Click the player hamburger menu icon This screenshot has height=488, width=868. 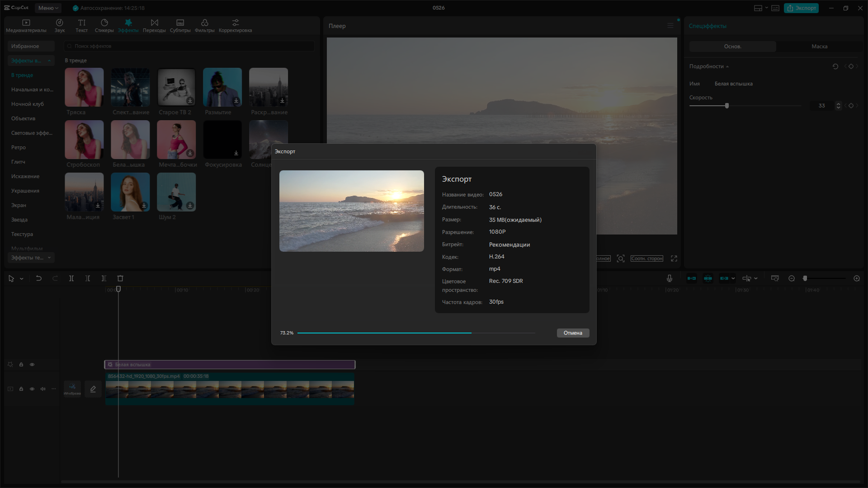point(670,26)
